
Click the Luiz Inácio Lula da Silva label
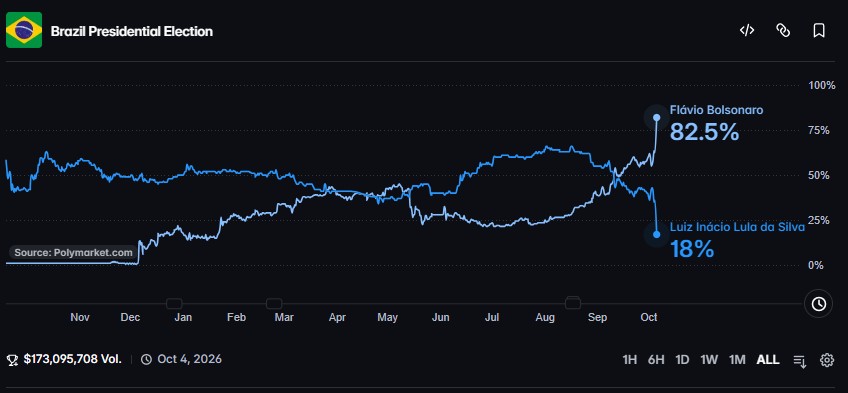737,228
